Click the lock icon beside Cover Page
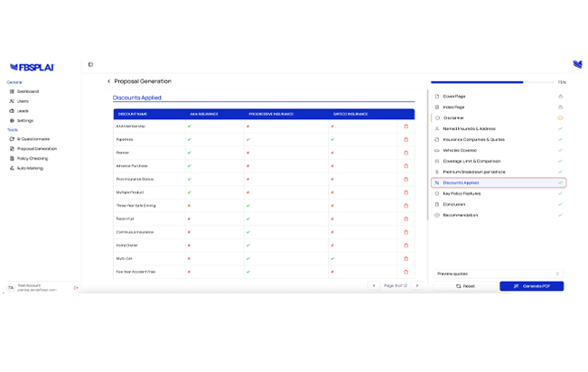Viewport: 588px width, 372px height. (560, 97)
